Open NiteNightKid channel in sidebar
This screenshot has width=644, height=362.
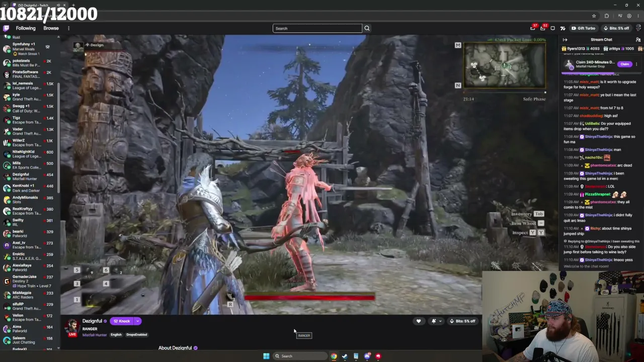(x=29, y=153)
